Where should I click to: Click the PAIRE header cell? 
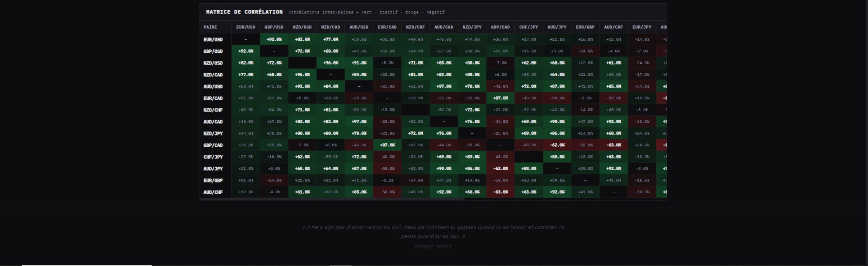click(210, 27)
